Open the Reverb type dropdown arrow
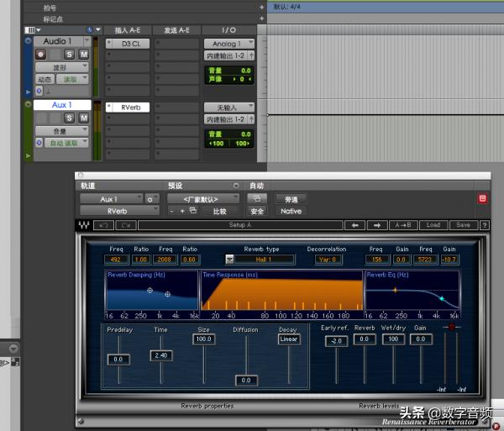The image size is (504, 431). pyautogui.click(x=229, y=260)
